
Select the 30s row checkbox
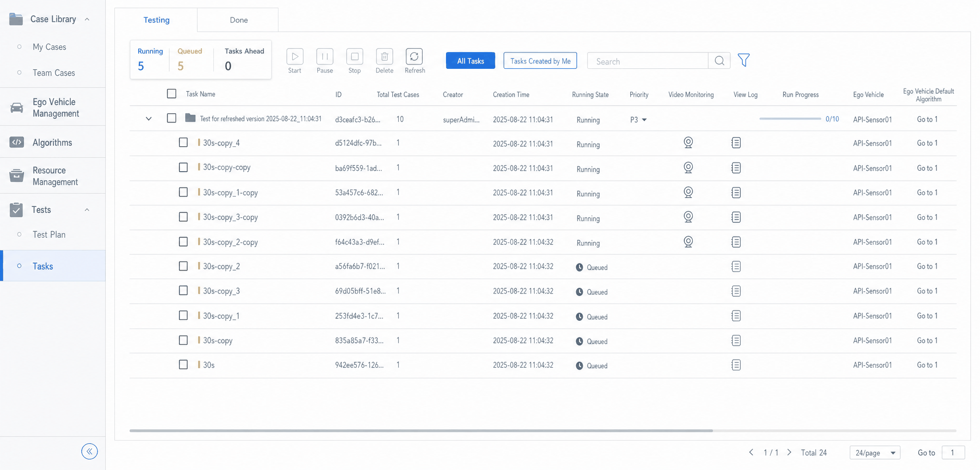(183, 365)
